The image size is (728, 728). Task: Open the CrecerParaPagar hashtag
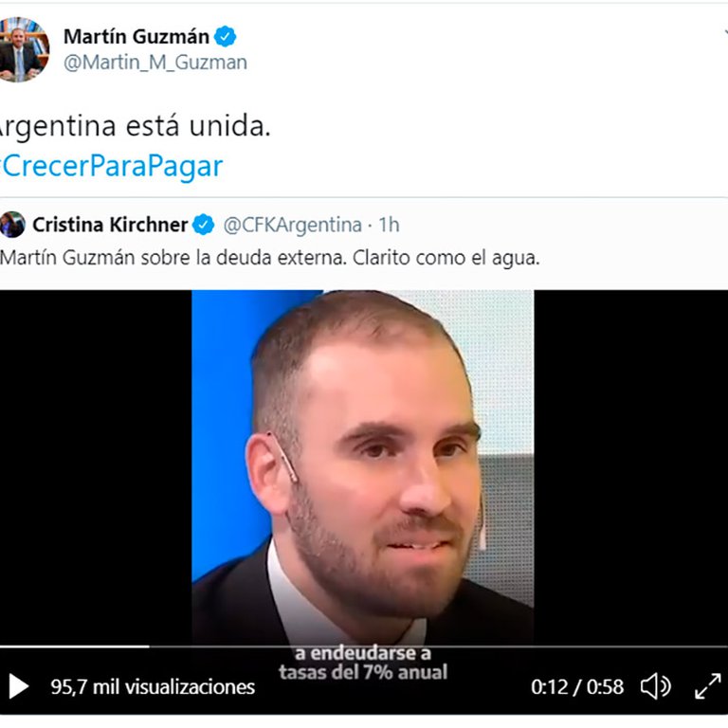[112, 167]
